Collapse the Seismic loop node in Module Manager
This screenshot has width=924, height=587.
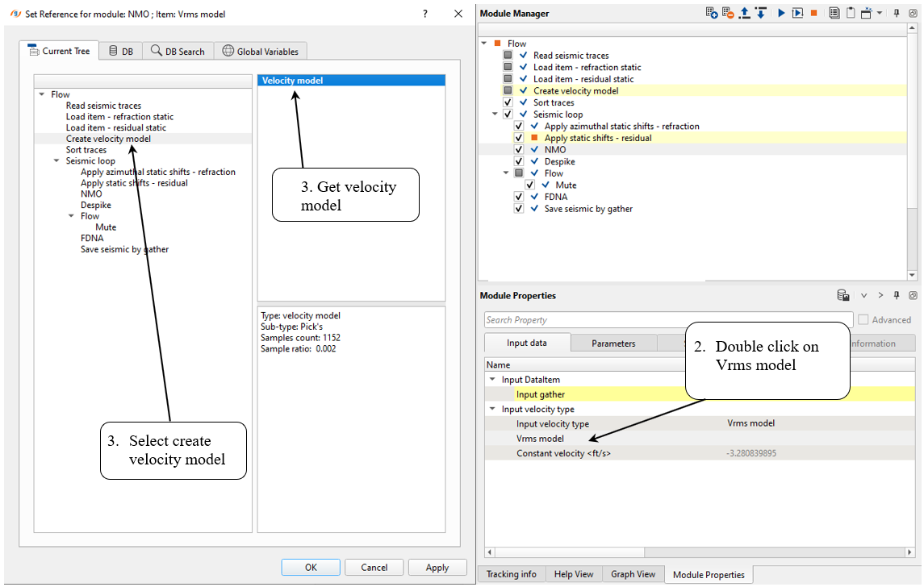coord(495,114)
